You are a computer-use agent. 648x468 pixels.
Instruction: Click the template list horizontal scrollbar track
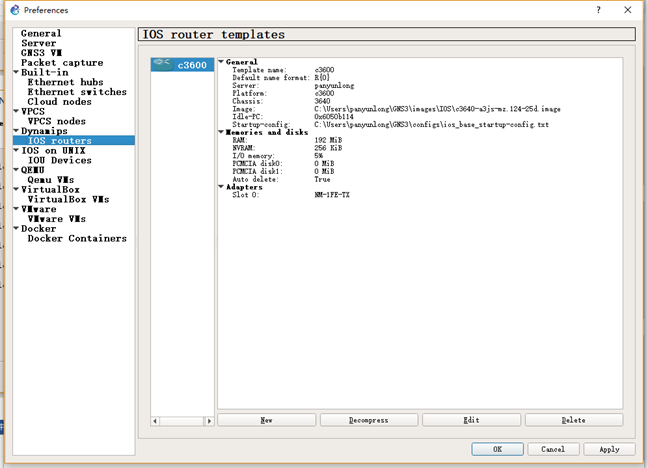pos(182,421)
